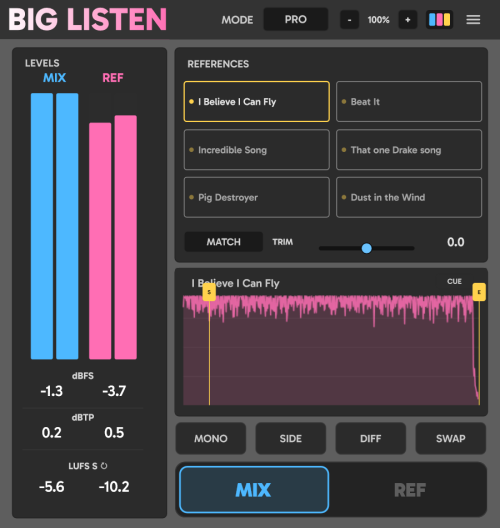
Task: Increase interface zoom with plus button
Action: pos(408,20)
